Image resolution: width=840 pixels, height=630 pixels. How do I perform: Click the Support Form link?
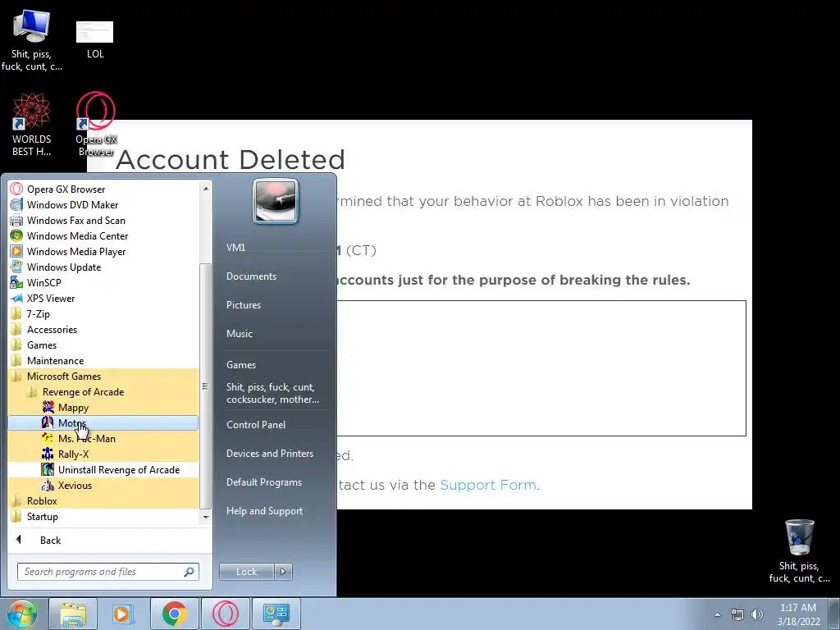coord(487,485)
